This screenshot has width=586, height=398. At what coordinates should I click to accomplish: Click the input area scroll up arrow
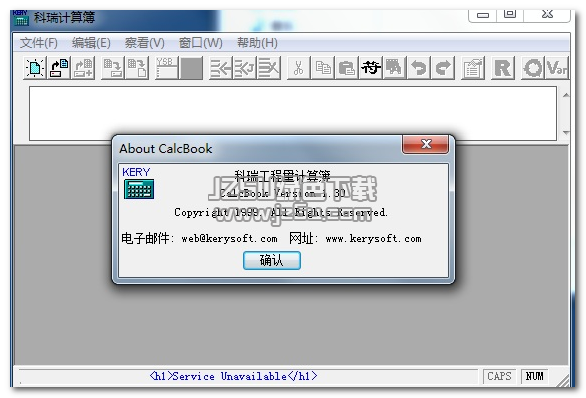566,95
